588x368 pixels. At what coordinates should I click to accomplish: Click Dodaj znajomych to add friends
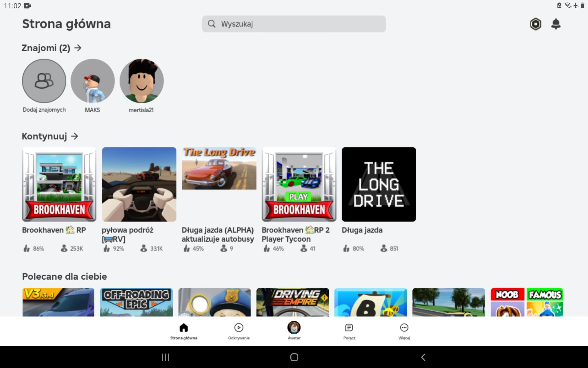[x=44, y=81]
